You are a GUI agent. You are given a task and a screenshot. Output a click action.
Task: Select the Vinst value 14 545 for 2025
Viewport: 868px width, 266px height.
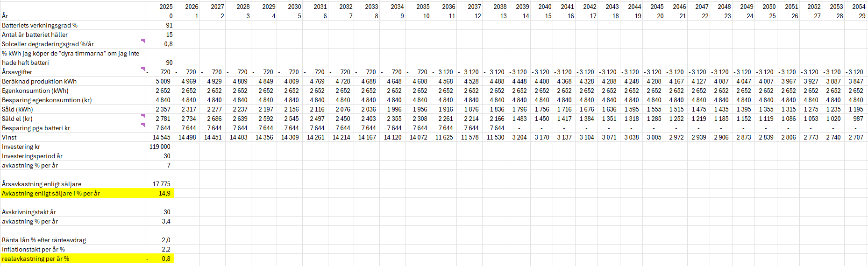(161, 137)
